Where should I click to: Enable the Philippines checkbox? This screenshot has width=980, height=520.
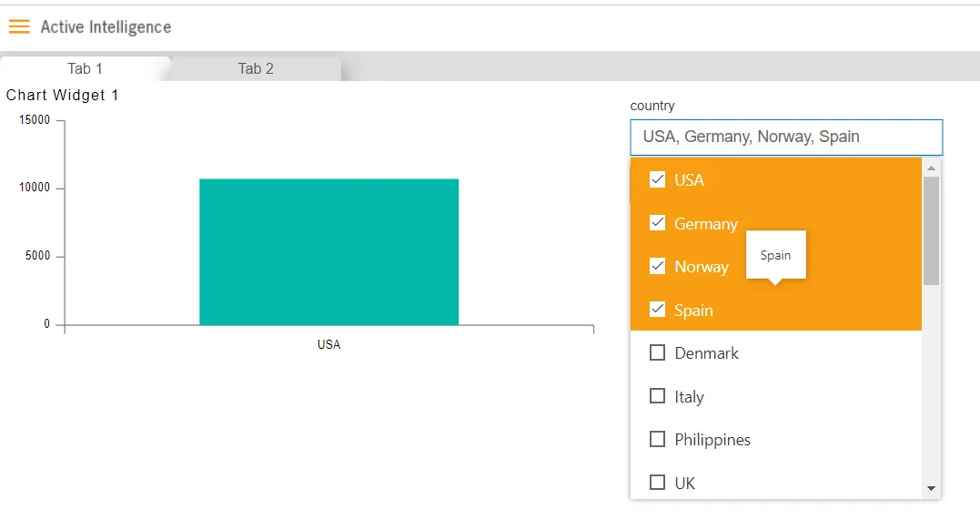658,439
